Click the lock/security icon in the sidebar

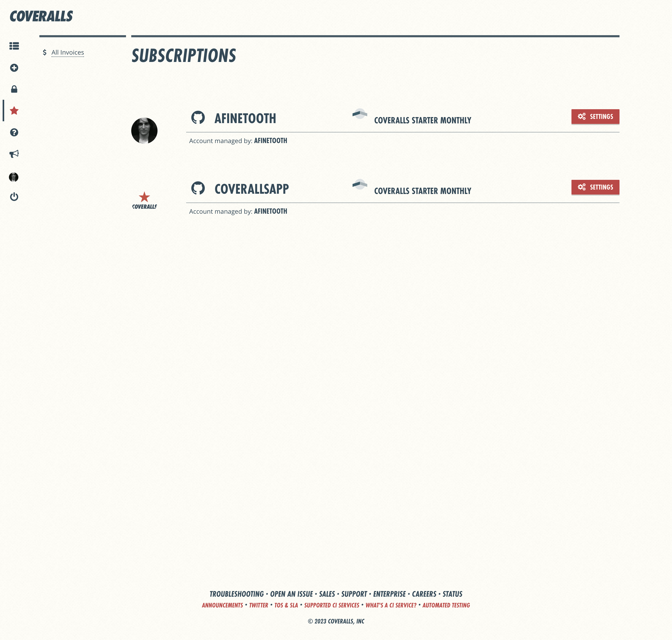14,89
